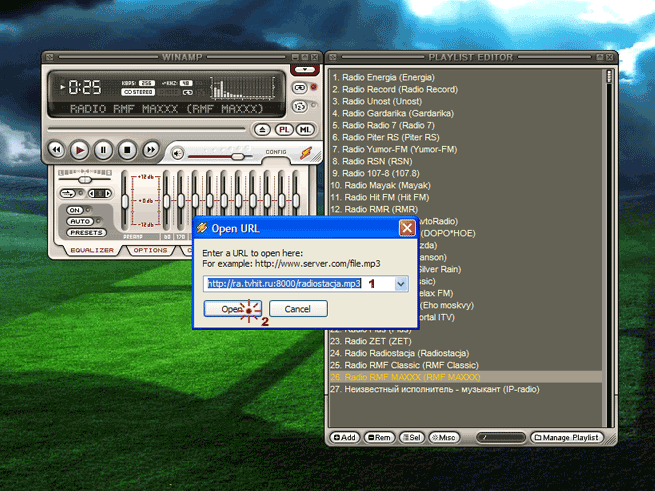Click the Previous track button in Winamp

(x=56, y=150)
